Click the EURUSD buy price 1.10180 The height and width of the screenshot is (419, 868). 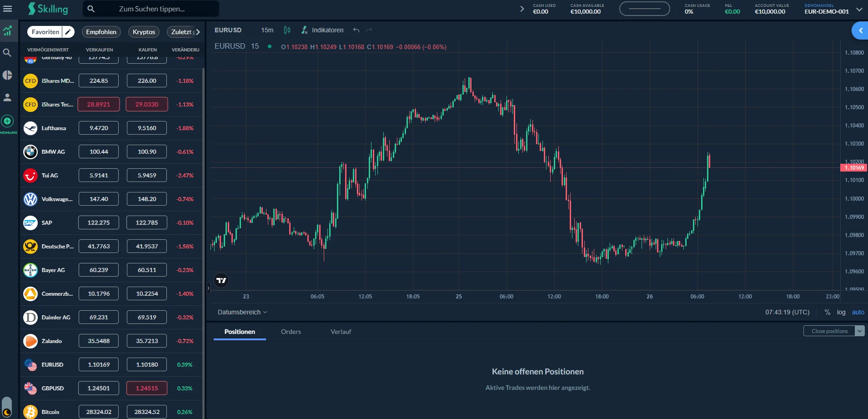point(146,364)
